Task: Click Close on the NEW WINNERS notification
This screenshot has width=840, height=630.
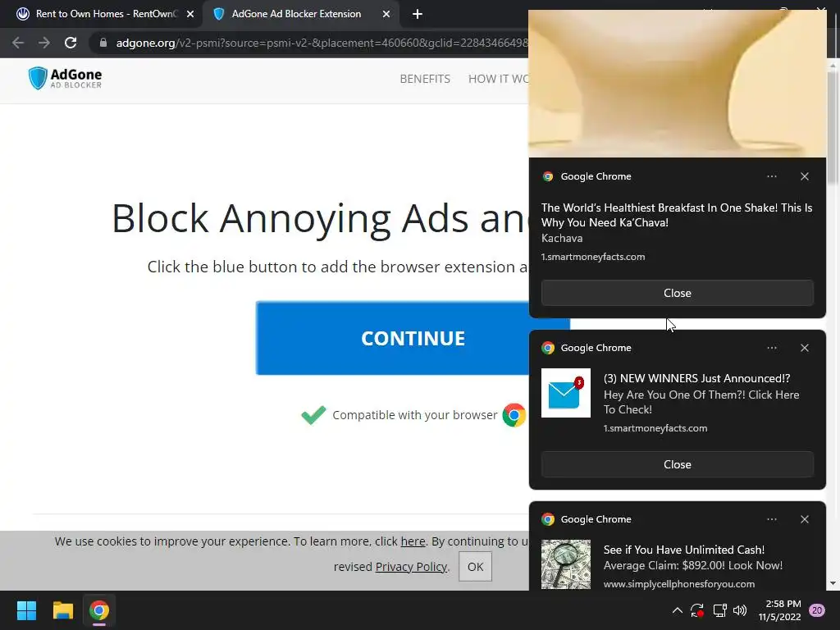Action: (677, 464)
